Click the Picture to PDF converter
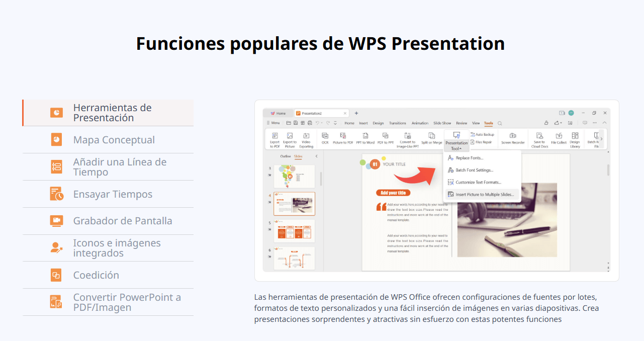The height and width of the screenshot is (341, 644). [343, 138]
